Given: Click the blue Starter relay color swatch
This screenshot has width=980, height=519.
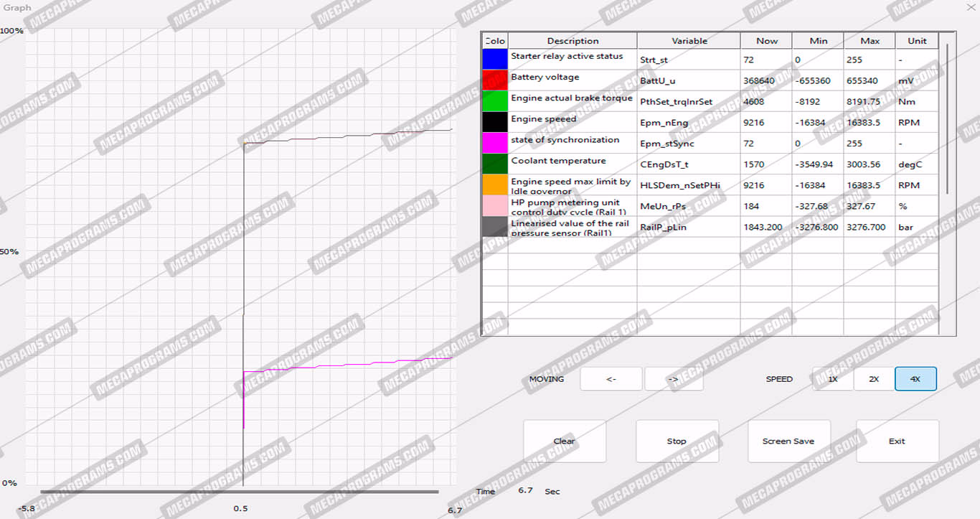Looking at the screenshot, I should pos(494,60).
